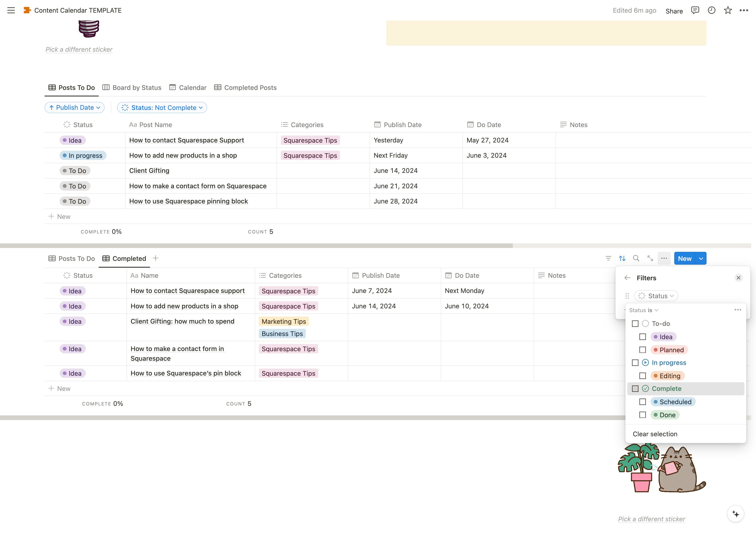This screenshot has height=534, width=756.
Task: Go back using Filters panel arrow
Action: pos(627,278)
